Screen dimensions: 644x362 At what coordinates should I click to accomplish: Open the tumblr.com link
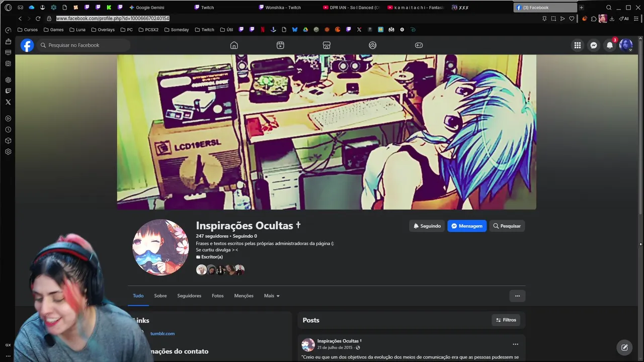(x=163, y=334)
